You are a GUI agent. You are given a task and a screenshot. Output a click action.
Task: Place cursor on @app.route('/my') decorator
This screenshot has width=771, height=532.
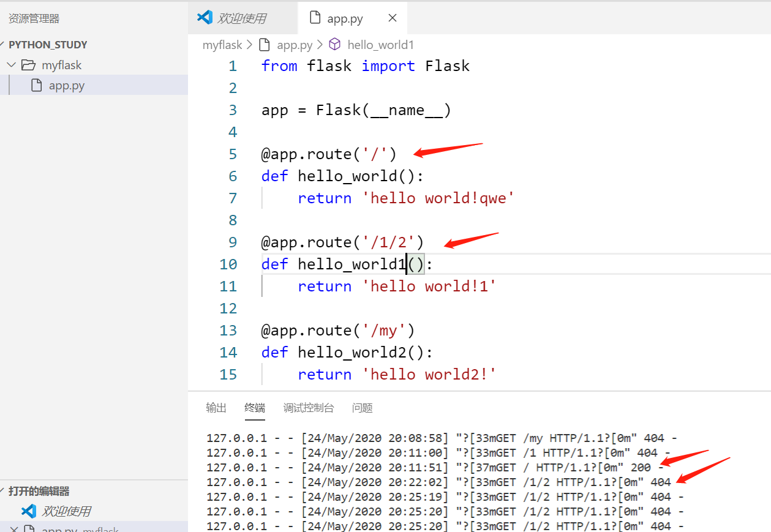pos(338,331)
